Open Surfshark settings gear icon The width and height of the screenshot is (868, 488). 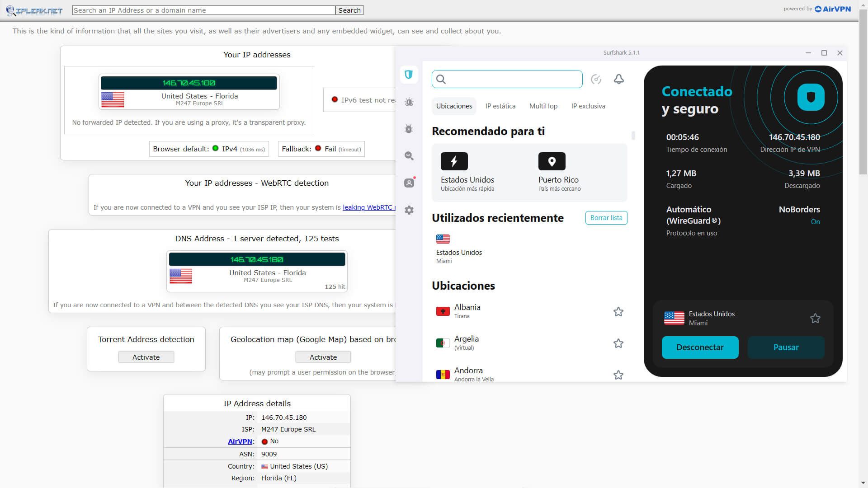tap(409, 210)
